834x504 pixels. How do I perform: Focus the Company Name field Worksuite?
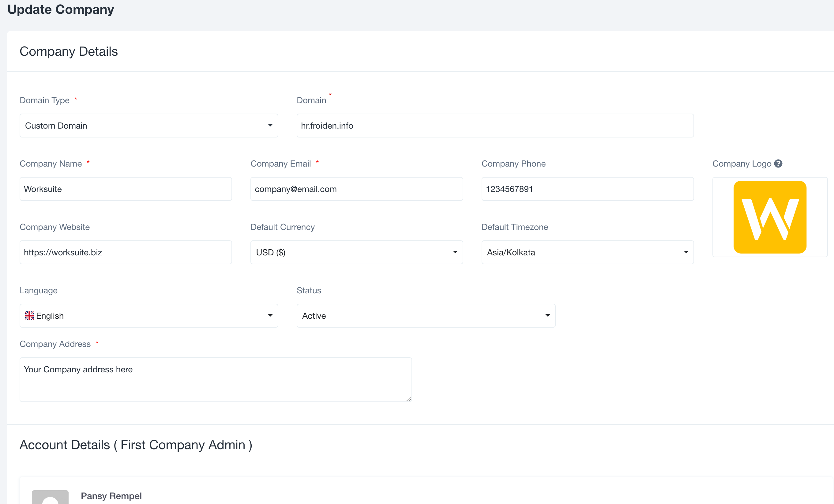click(126, 189)
